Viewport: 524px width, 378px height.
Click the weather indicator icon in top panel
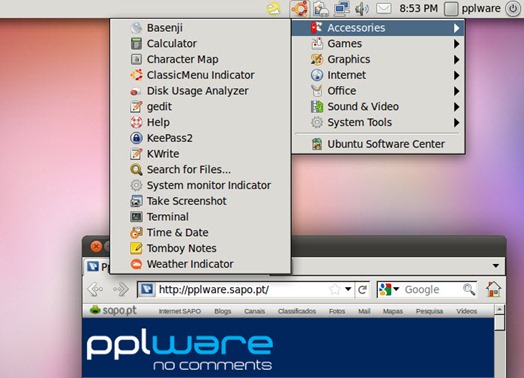pyautogui.click(x=274, y=8)
